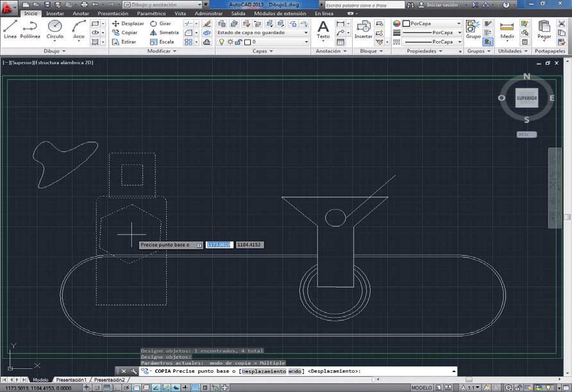This screenshot has width=572, height=392.
Task: Toggle the layer sun freeze icon
Action: point(230,42)
